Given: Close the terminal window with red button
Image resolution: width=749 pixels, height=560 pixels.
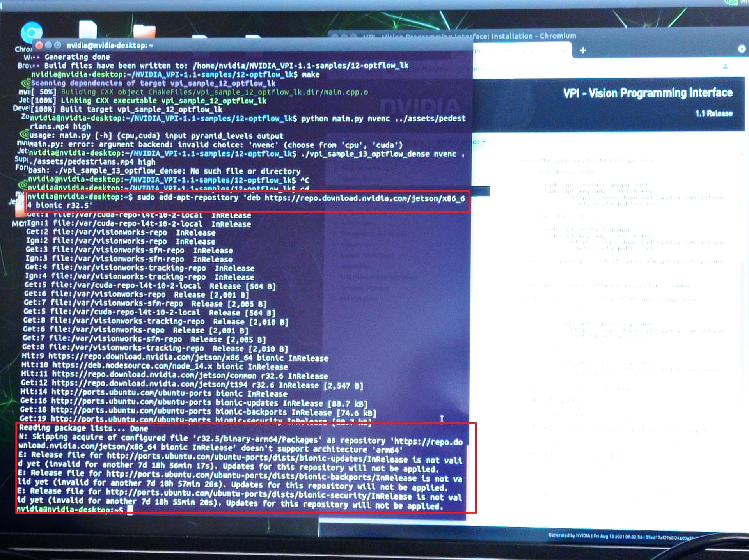Looking at the screenshot, I should tap(39, 45).
